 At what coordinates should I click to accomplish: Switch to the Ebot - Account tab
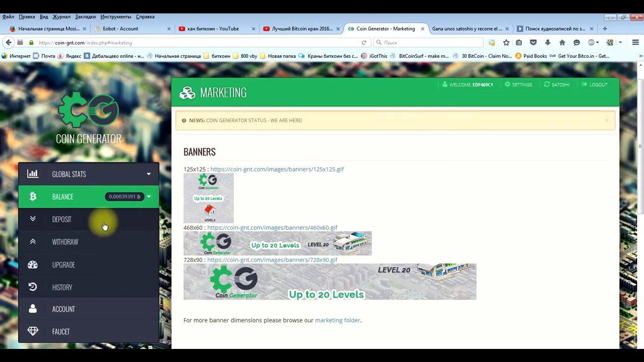133,29
